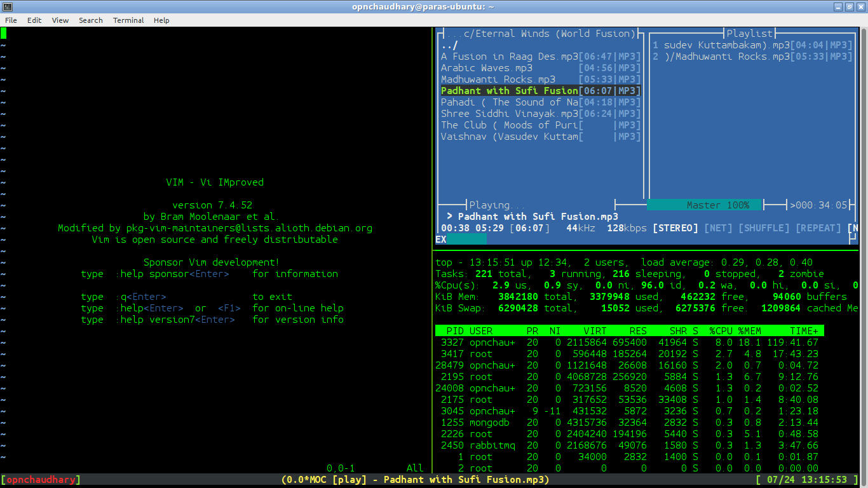Click the KiB Swap summary line
Screen dimensions: 868x488
coord(647,308)
